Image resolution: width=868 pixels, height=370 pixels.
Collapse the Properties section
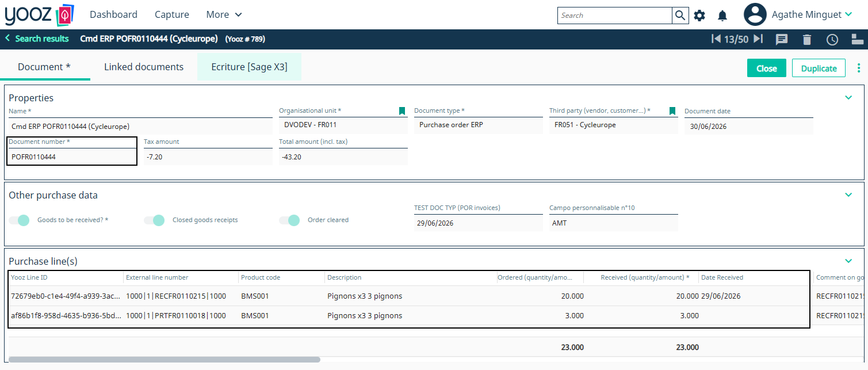848,97
